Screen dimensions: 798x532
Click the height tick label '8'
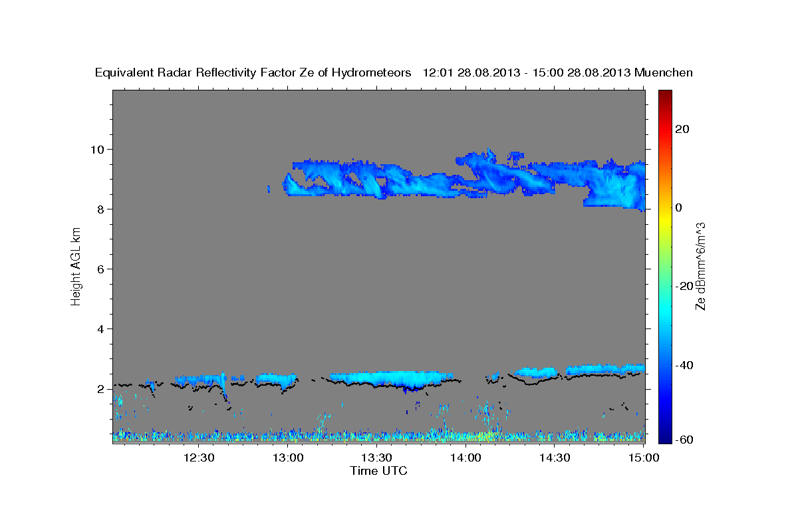coord(101,209)
